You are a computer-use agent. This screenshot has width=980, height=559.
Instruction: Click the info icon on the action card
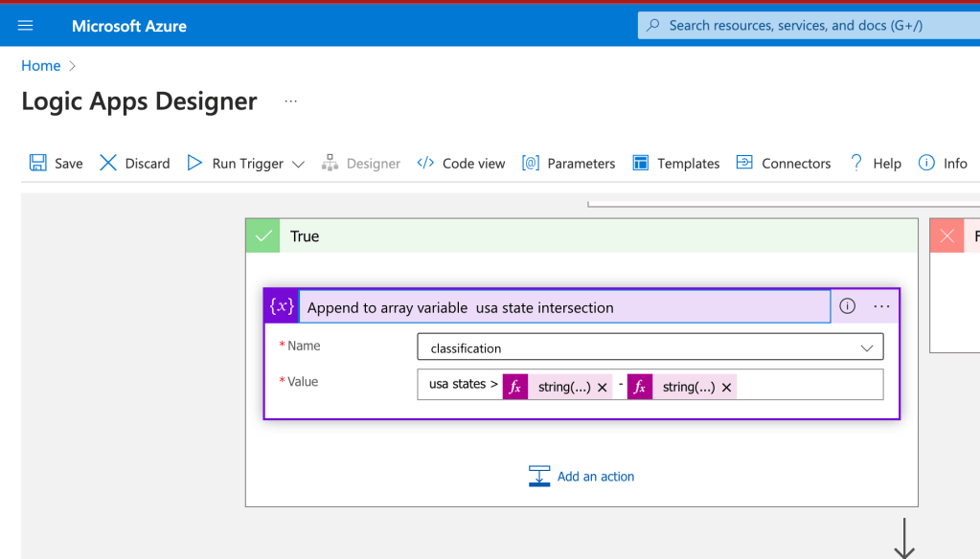tap(847, 306)
